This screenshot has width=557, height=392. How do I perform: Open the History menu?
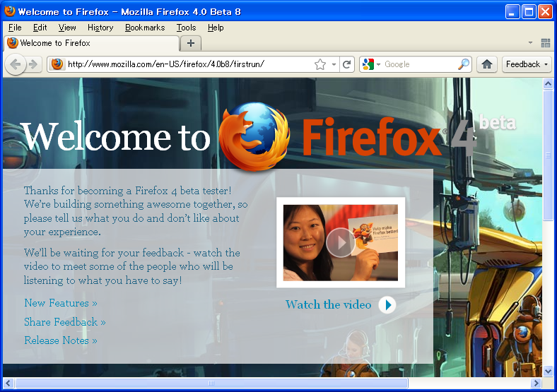tap(100, 28)
